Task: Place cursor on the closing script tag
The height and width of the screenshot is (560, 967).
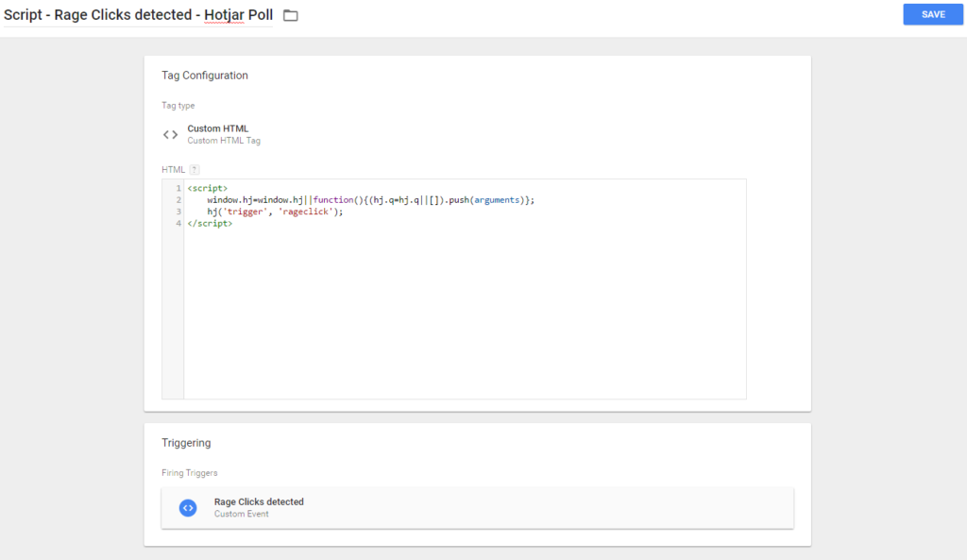Action: pos(210,223)
